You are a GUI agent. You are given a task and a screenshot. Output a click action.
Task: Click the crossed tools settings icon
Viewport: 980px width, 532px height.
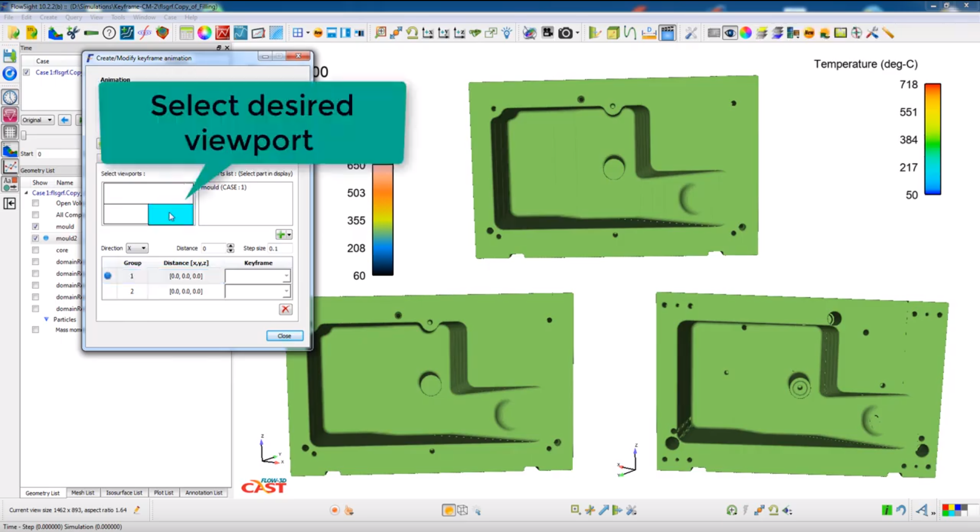click(x=691, y=33)
